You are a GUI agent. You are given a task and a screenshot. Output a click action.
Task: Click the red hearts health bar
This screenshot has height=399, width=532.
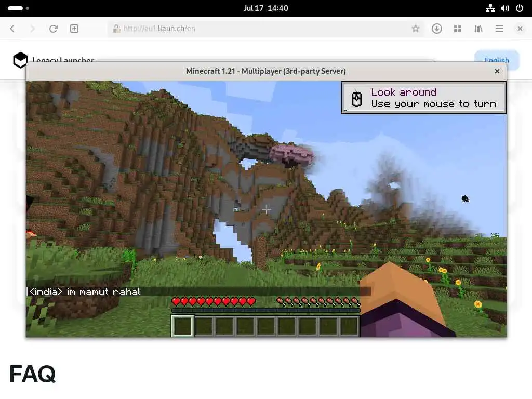click(214, 301)
